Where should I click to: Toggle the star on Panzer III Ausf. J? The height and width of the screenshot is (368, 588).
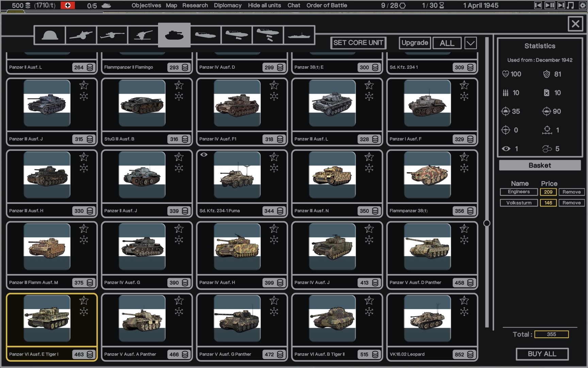pyautogui.click(x=84, y=85)
